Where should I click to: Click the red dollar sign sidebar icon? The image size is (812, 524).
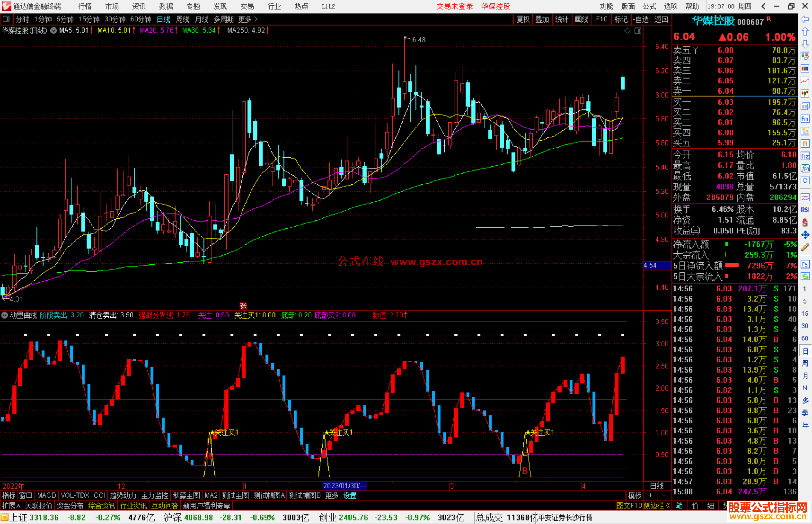805,222
